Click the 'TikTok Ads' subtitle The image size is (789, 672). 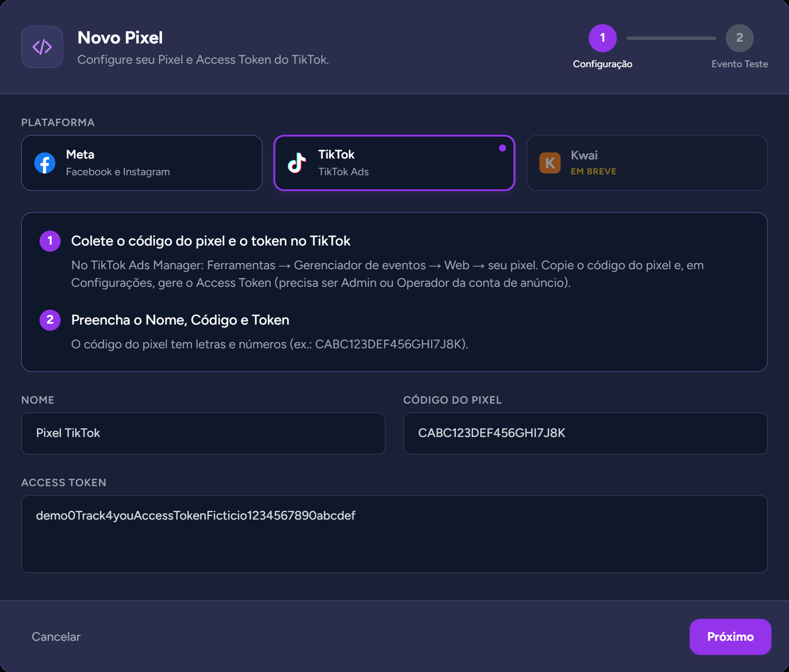click(x=343, y=172)
